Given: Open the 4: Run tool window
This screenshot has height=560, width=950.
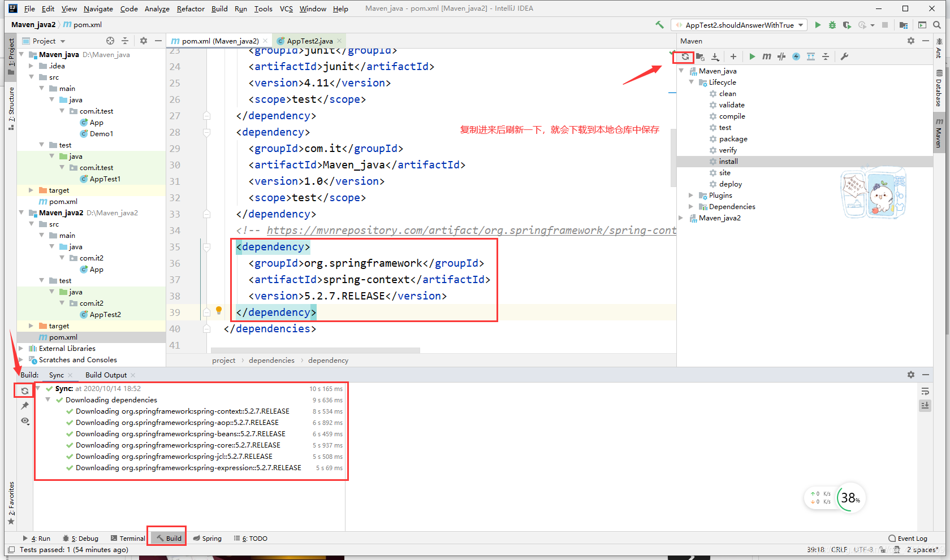Looking at the screenshot, I should point(36,539).
